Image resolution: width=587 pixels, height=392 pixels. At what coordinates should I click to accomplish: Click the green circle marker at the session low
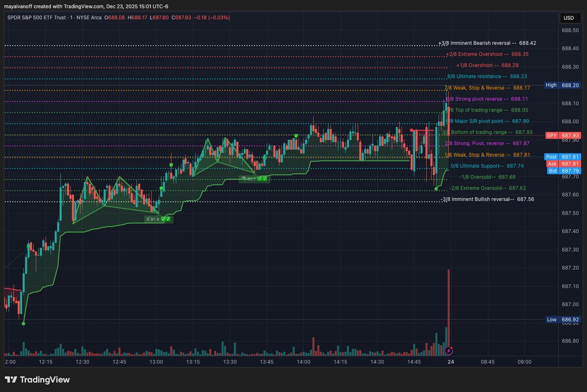point(23,323)
